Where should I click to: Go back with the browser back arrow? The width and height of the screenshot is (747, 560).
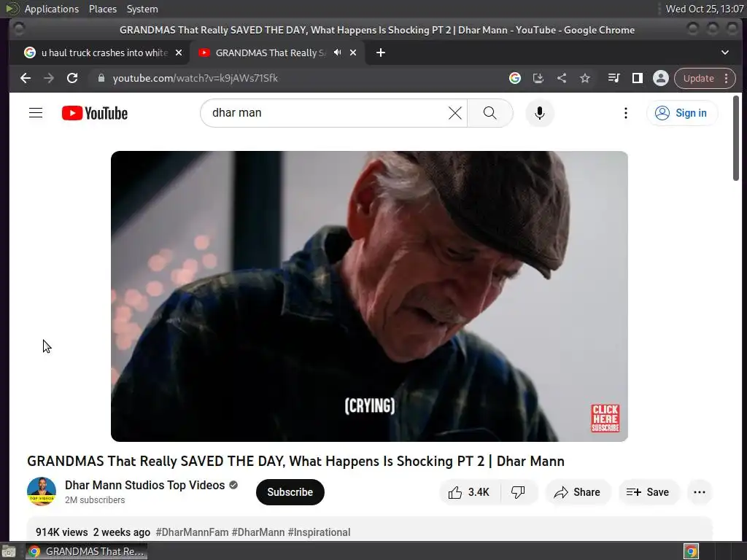26,78
